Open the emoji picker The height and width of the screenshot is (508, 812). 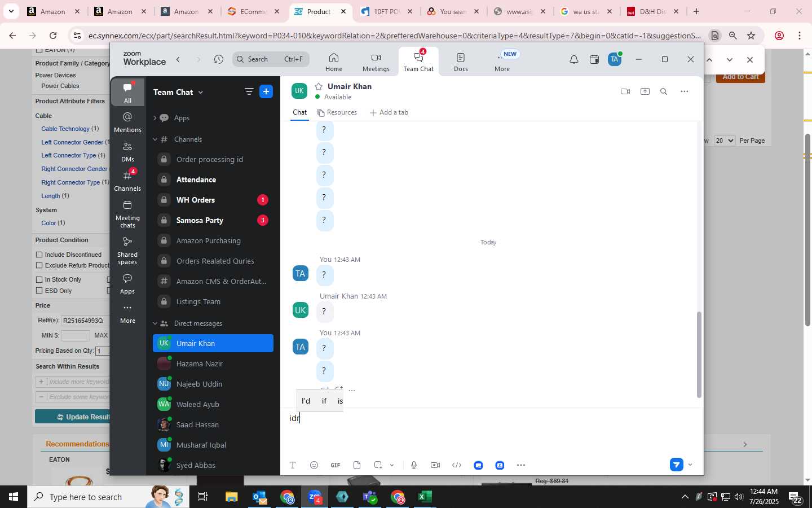pos(314,465)
